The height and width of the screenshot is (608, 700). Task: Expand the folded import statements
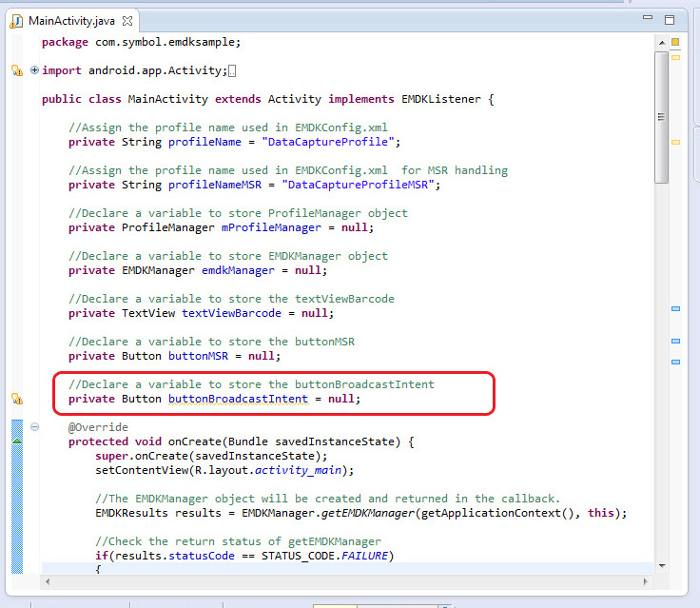click(x=35, y=70)
